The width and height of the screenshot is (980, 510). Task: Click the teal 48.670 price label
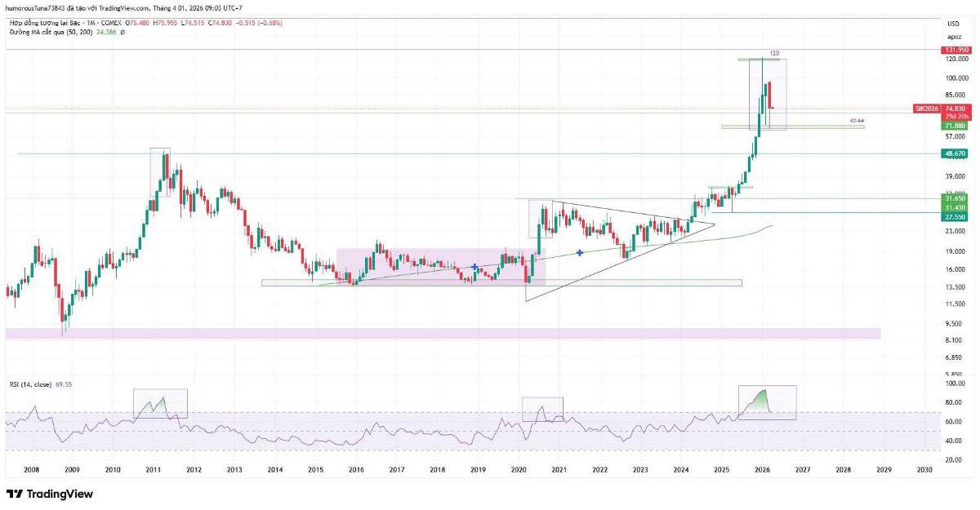pos(955,153)
